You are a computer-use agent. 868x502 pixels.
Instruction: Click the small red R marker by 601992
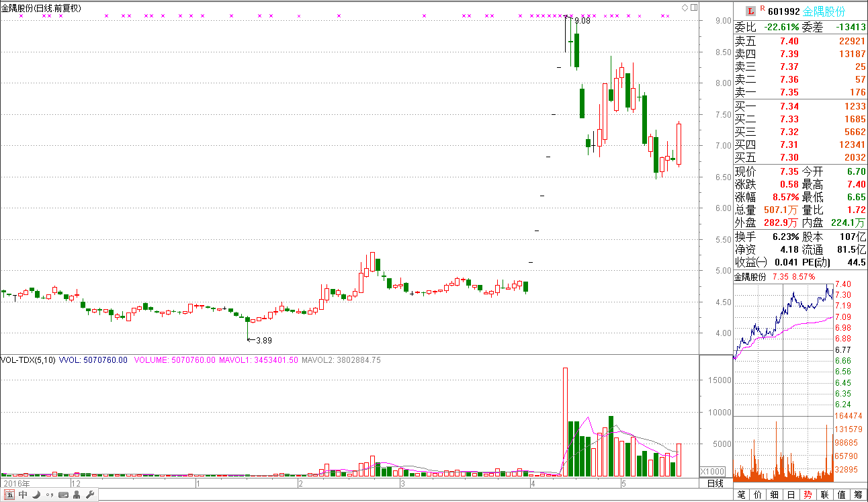click(763, 9)
